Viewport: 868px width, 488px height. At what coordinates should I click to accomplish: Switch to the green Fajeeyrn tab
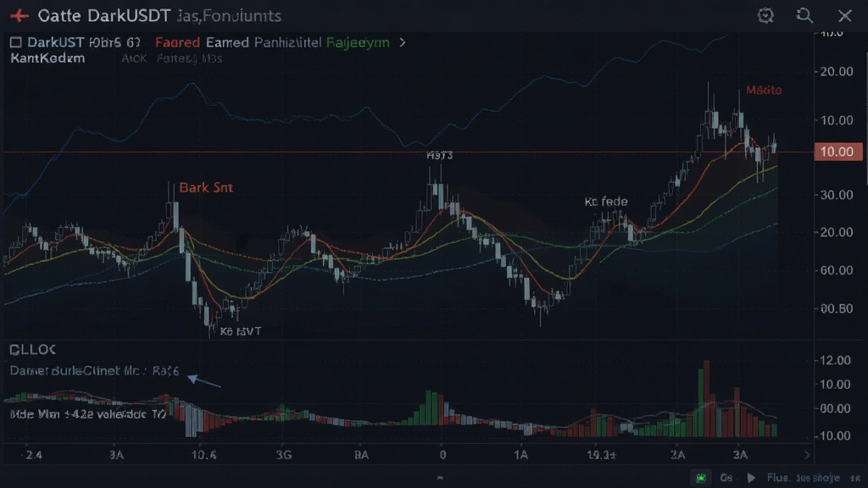pyautogui.click(x=358, y=42)
